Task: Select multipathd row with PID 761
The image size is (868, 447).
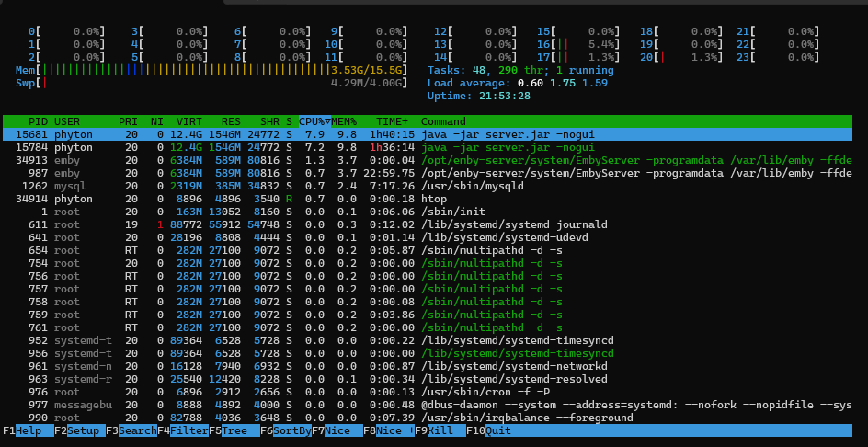Action: (428, 327)
